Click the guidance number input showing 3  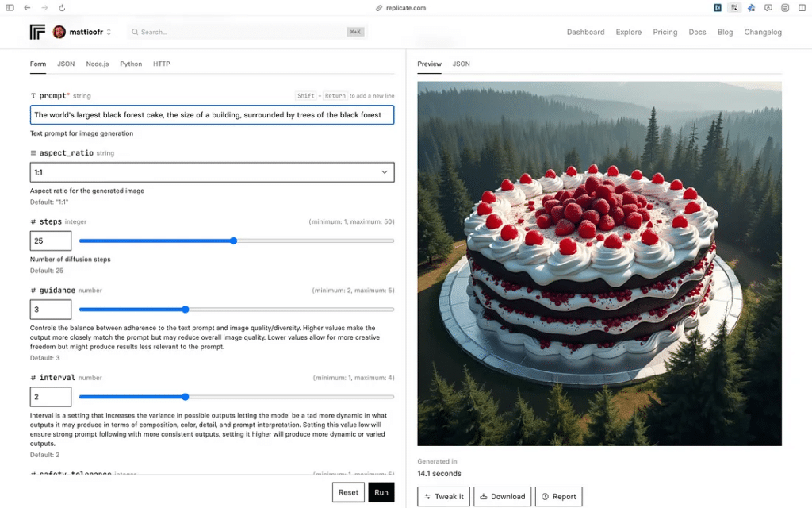coord(50,310)
